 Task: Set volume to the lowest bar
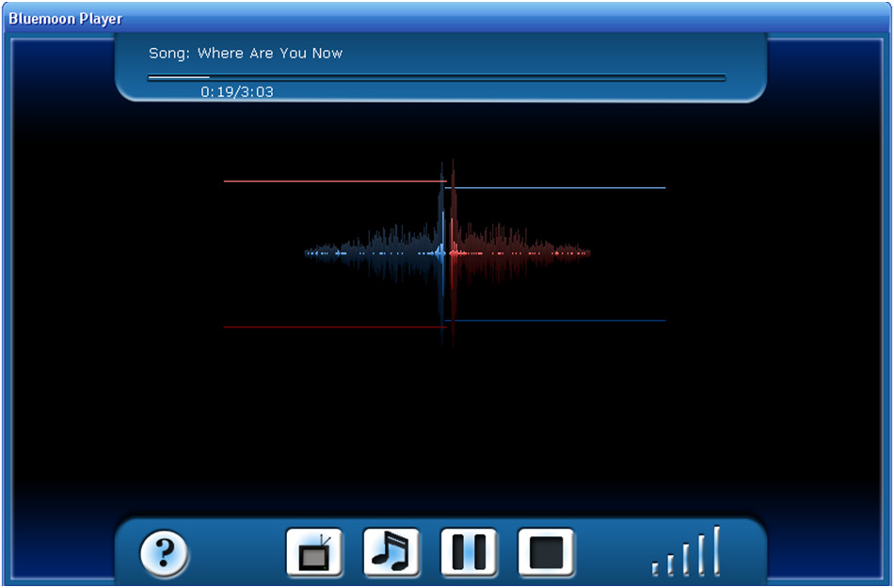coord(655,568)
